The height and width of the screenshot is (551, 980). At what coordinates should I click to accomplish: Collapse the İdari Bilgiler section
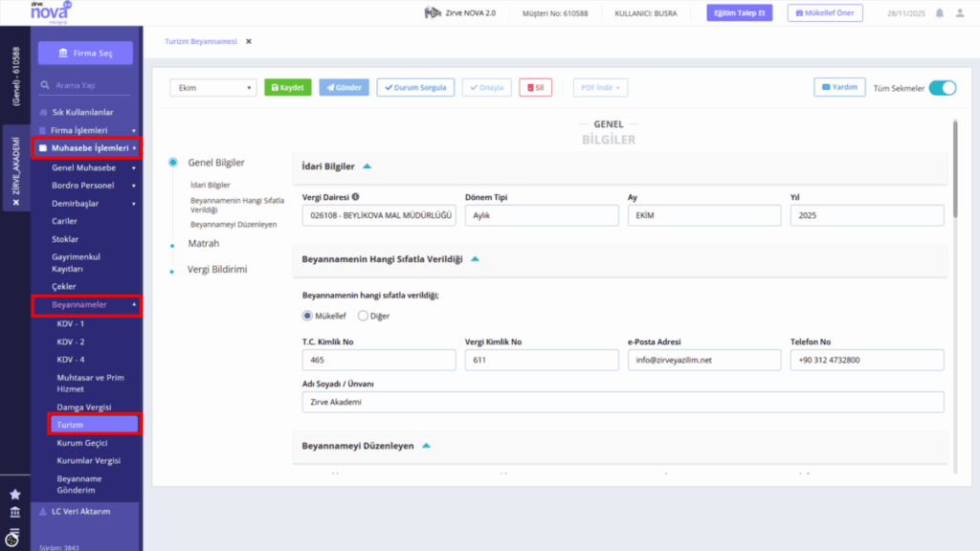pyautogui.click(x=367, y=166)
